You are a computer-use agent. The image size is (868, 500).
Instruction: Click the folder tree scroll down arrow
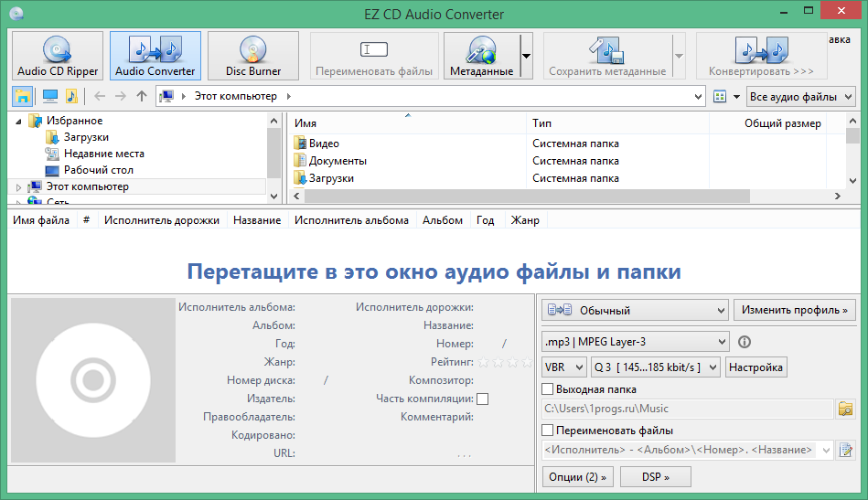[274, 196]
